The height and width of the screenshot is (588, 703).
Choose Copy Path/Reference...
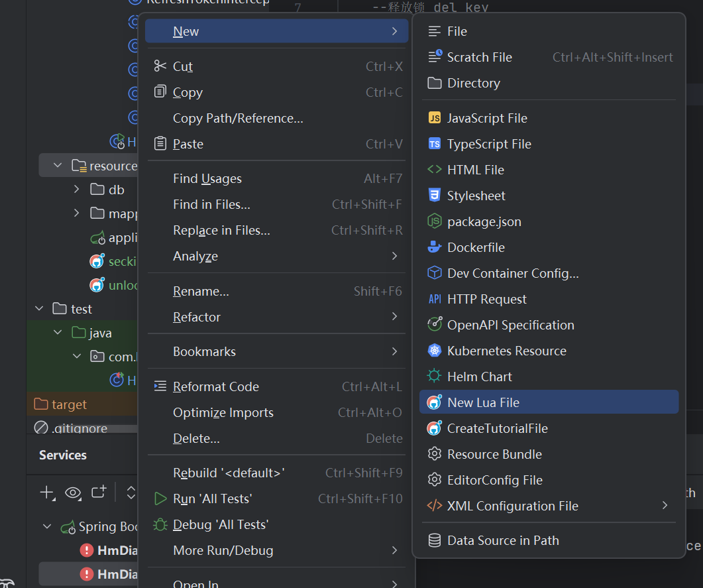(x=276, y=118)
